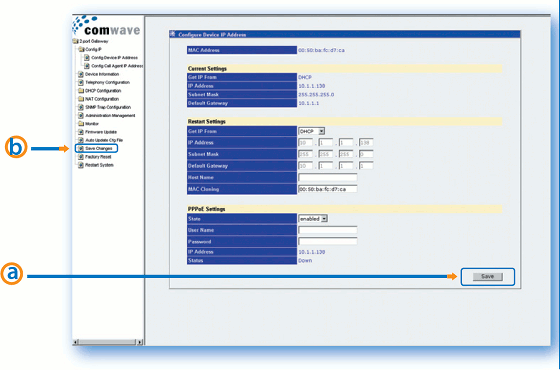Screen dimensions: 560x370
Task: Click current Subnet Mask value 255.255.255.0
Action: 316,95
